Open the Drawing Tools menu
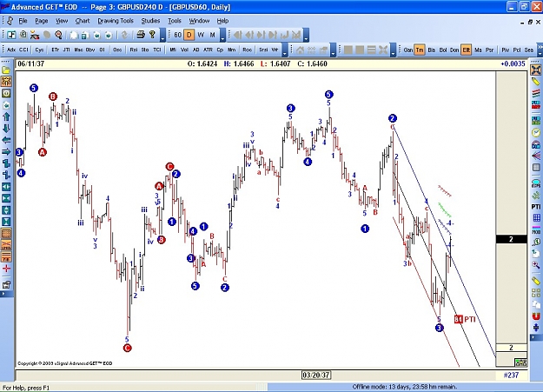This screenshot has height=392, width=543. click(x=116, y=21)
